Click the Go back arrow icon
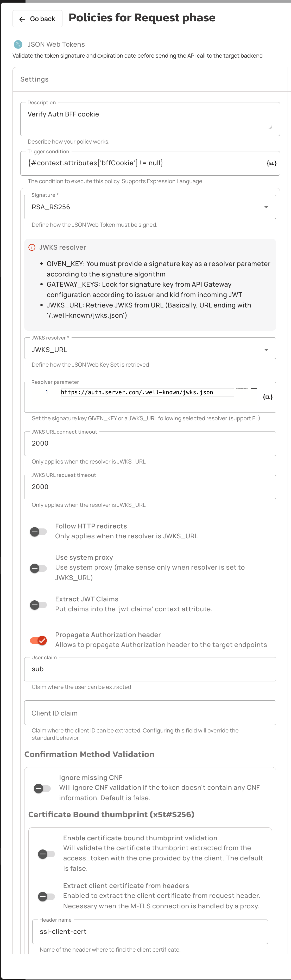The width and height of the screenshot is (291, 980). coord(22,19)
